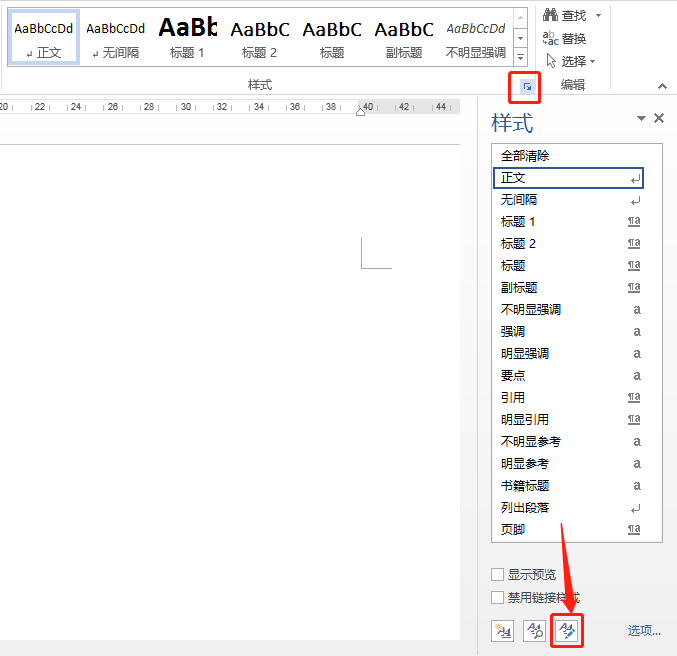Select 明显参考 in styles pane list
677x656 pixels.
(568, 463)
